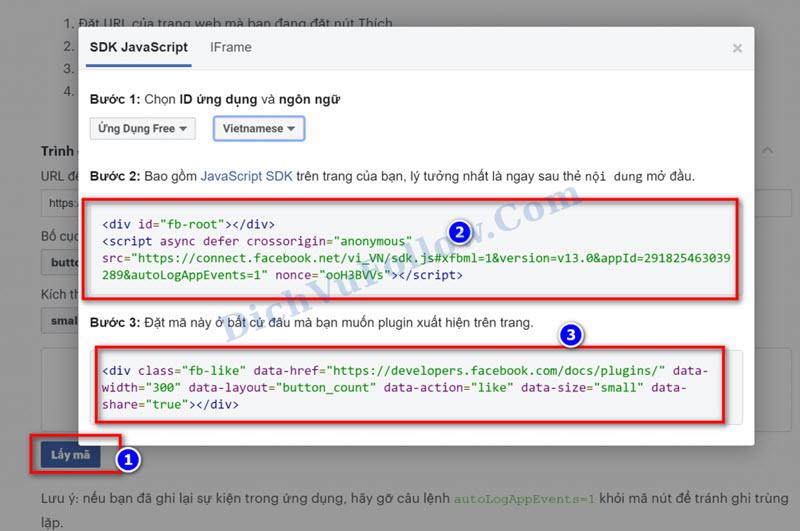
Task: Open the IFrame tab
Action: [x=230, y=47]
